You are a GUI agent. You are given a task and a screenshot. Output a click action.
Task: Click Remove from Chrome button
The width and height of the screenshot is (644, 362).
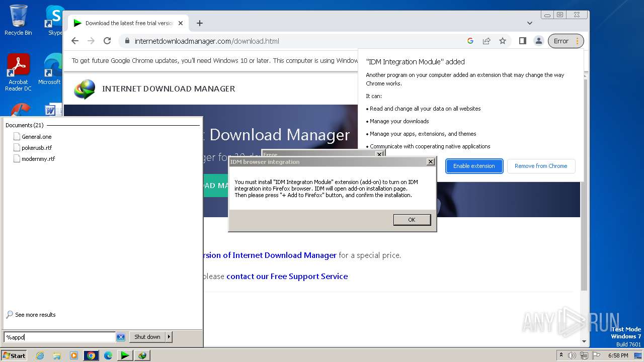(x=541, y=166)
